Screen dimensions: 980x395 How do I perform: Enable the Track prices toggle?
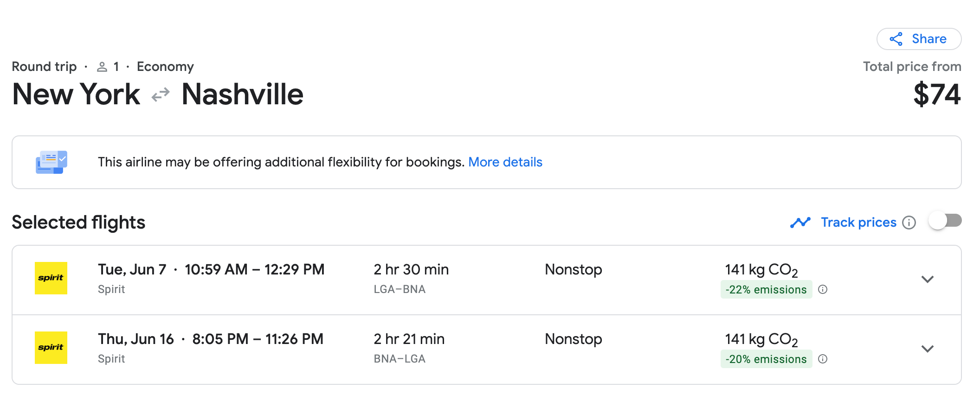[x=945, y=221]
